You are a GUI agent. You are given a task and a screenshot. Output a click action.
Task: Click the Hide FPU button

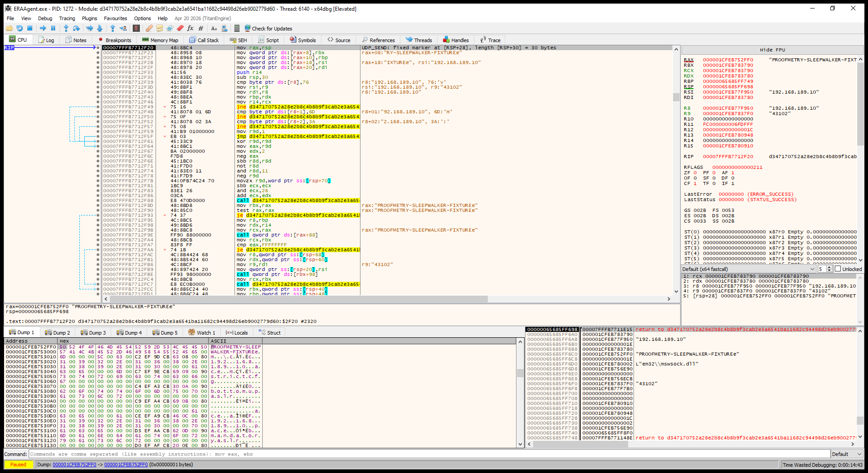[x=772, y=50]
